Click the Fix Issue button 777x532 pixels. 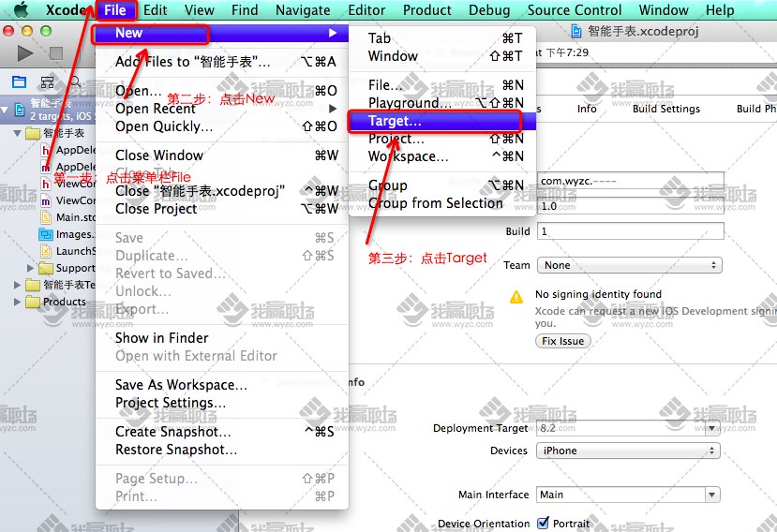[x=563, y=341]
